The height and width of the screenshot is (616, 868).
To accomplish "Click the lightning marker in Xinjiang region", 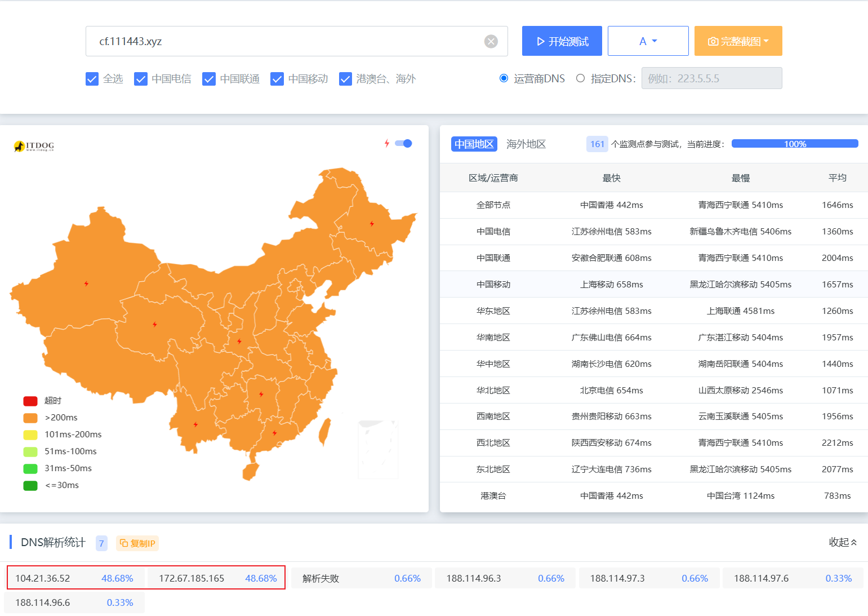I will point(86,283).
